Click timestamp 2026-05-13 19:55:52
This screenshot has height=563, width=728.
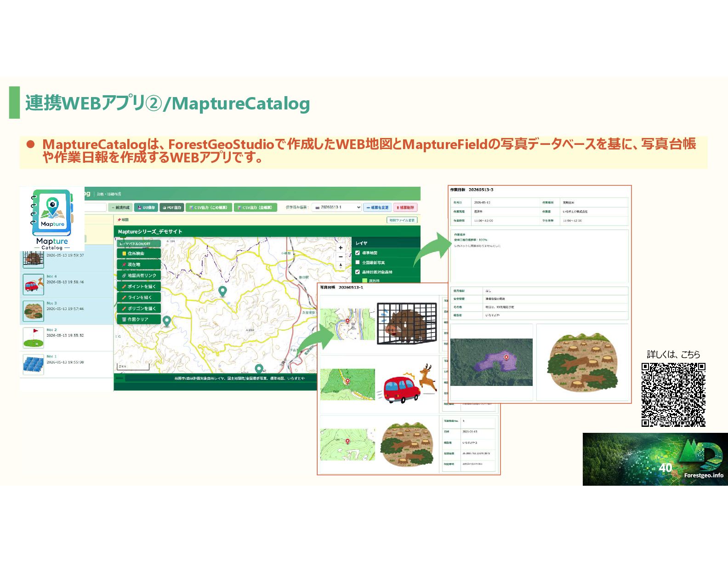pyautogui.click(x=65, y=335)
